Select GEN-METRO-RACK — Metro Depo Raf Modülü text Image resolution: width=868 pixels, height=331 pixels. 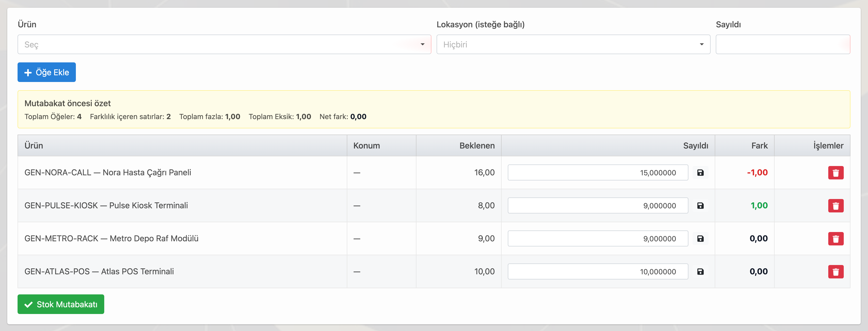(111, 238)
